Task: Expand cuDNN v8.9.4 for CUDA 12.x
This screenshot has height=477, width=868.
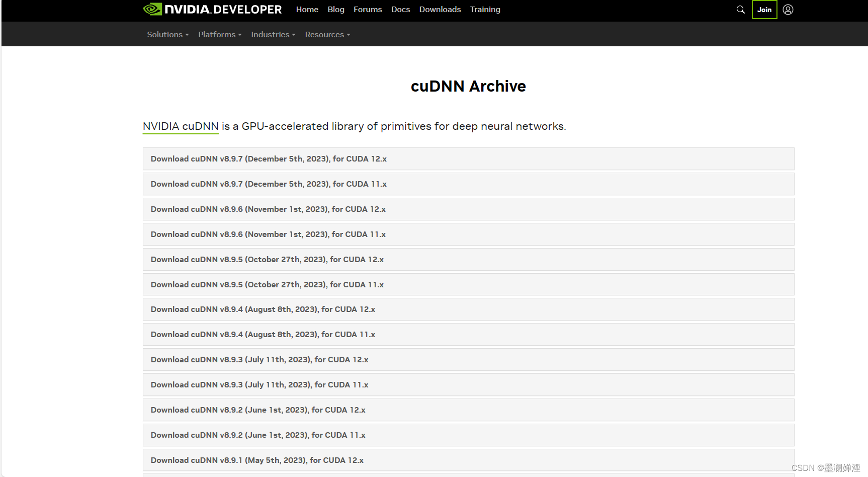Action: pyautogui.click(x=468, y=309)
